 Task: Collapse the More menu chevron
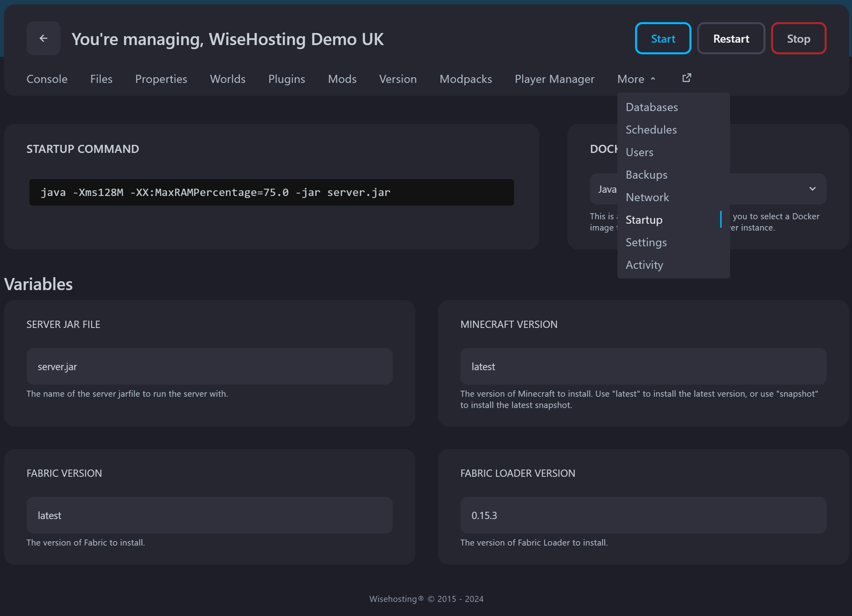coord(654,78)
